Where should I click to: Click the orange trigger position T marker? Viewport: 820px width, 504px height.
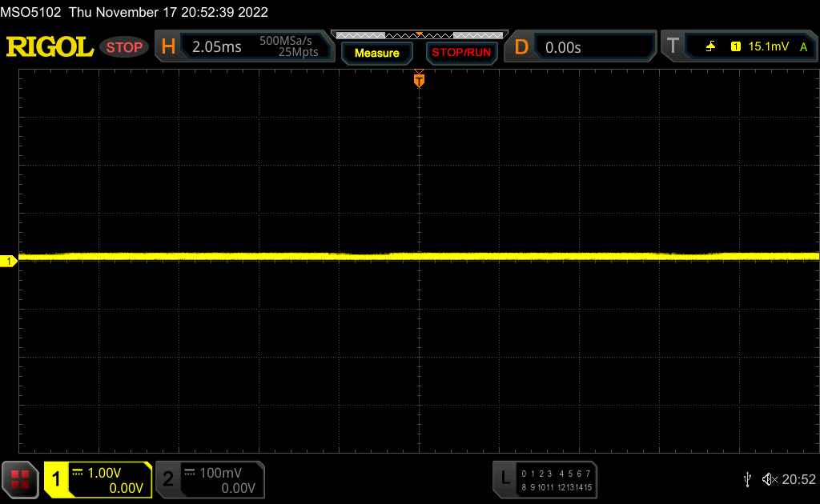click(x=419, y=79)
